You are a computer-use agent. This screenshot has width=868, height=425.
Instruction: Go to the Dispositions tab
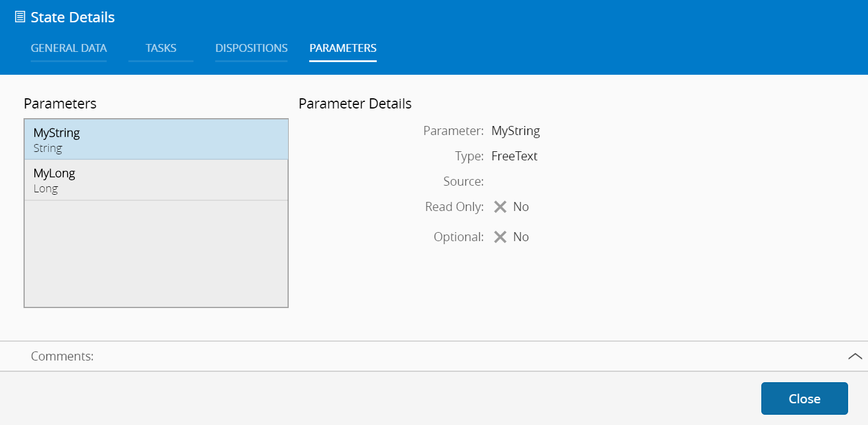pyautogui.click(x=251, y=48)
